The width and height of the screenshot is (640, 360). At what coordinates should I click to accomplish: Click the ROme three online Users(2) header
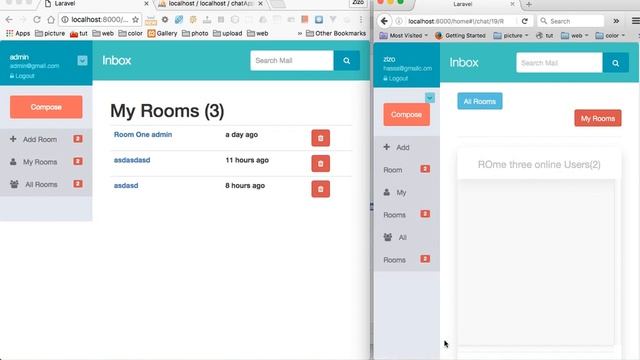pos(539,164)
